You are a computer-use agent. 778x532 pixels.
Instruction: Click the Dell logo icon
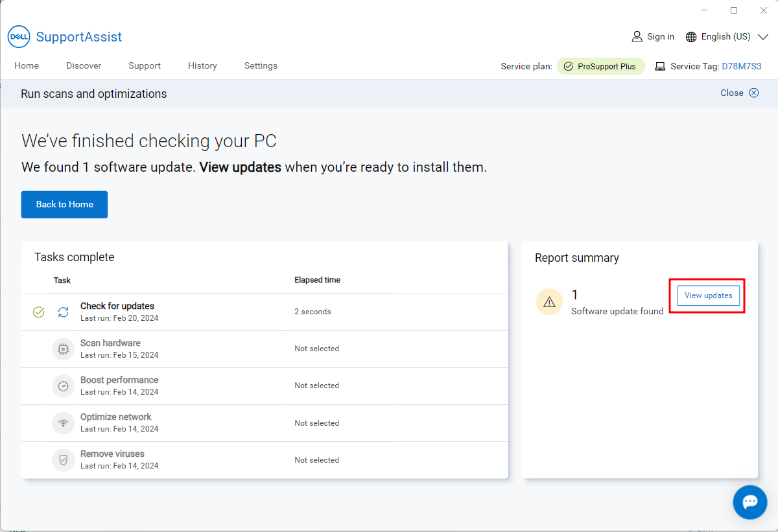pyautogui.click(x=18, y=37)
